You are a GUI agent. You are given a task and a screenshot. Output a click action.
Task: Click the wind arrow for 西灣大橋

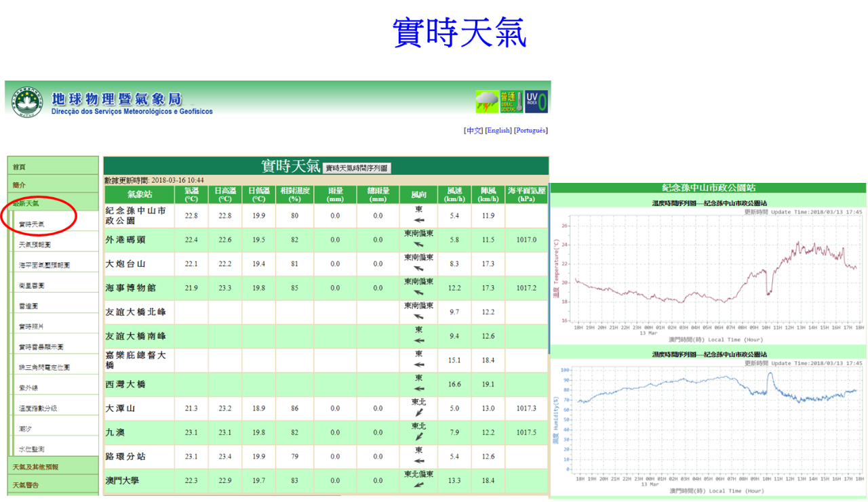(x=419, y=389)
